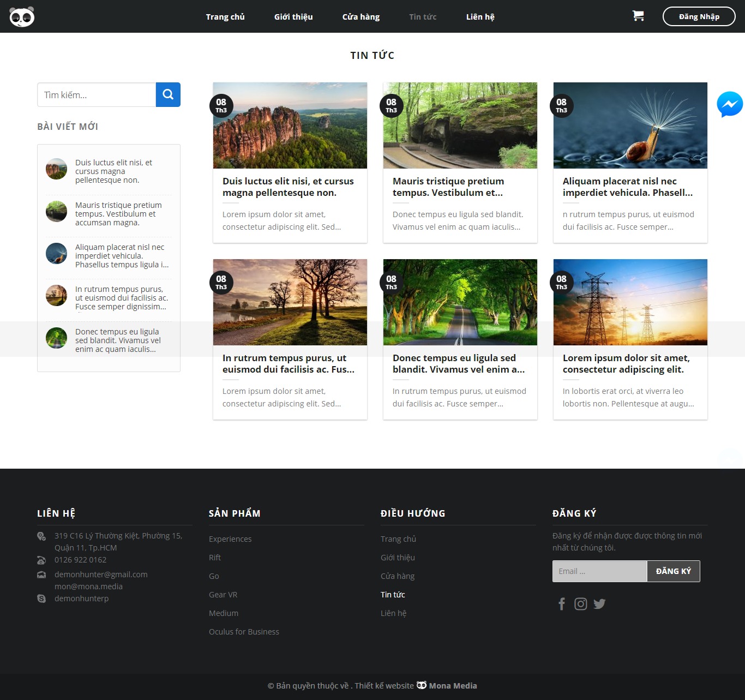Click sidebar round thumbnail for Duis luctus post
Screen dimensions: 745x700
56,169
